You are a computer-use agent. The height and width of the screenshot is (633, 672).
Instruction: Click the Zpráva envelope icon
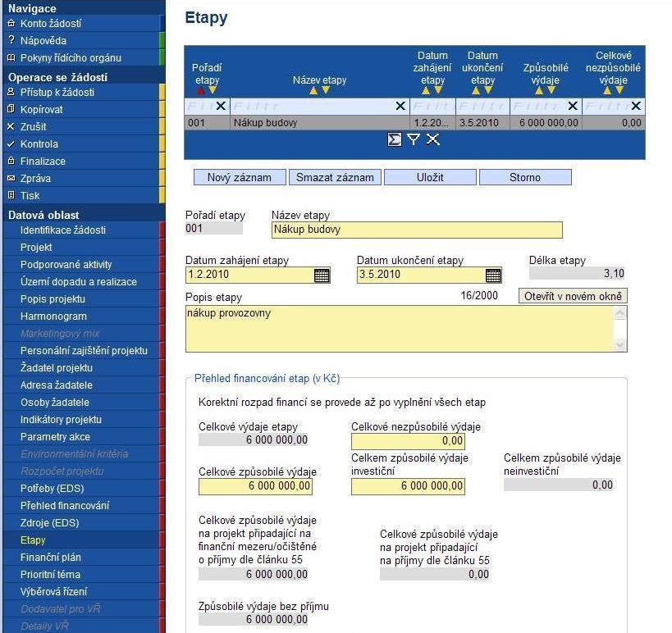pos(11,178)
